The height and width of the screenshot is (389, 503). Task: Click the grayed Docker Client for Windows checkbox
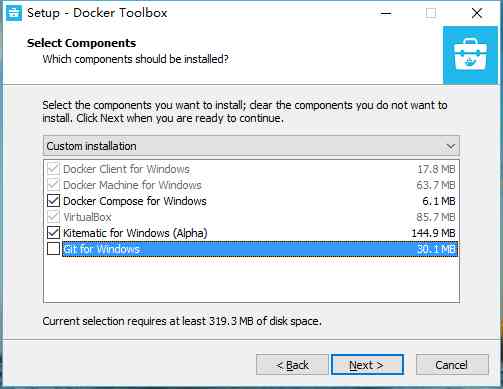click(53, 169)
